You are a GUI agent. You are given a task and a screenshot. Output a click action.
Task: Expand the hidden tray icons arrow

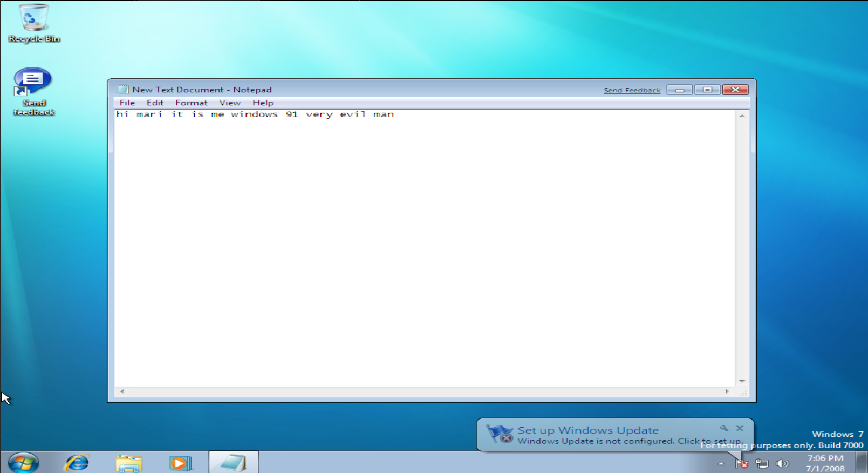721,463
